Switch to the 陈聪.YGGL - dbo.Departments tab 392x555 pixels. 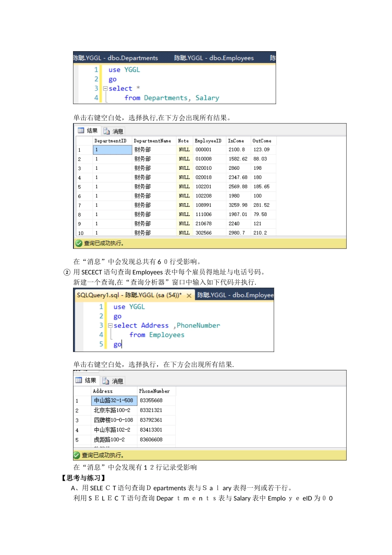[x=116, y=58]
